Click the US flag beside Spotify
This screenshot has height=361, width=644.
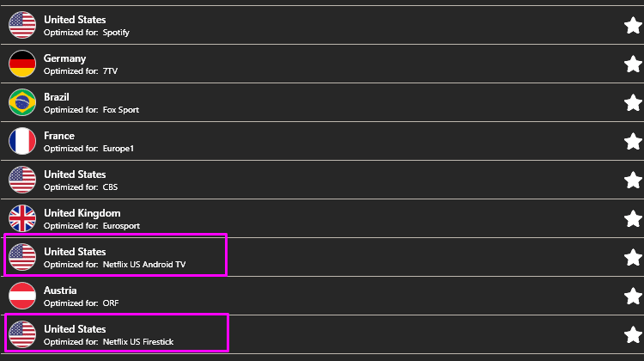[x=22, y=25]
